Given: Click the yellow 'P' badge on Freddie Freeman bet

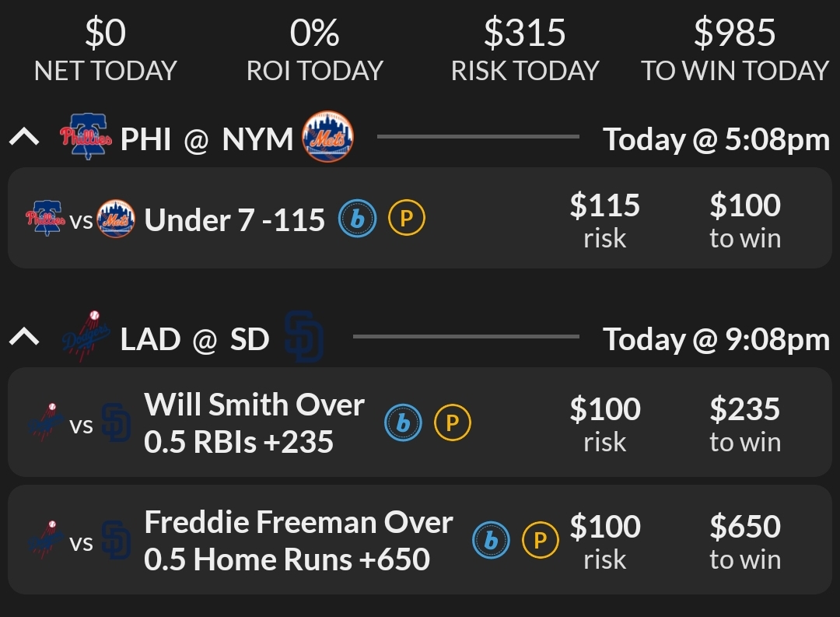Looking at the screenshot, I should [x=540, y=540].
